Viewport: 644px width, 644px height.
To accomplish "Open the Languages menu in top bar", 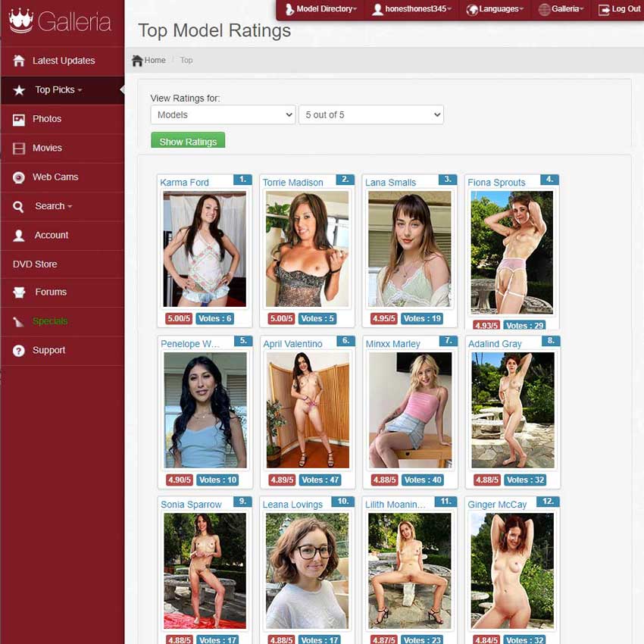I will [x=495, y=9].
